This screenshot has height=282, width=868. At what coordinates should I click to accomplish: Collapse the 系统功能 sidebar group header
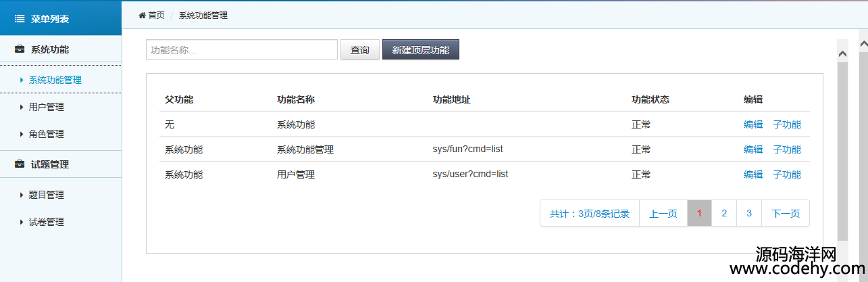[61, 49]
